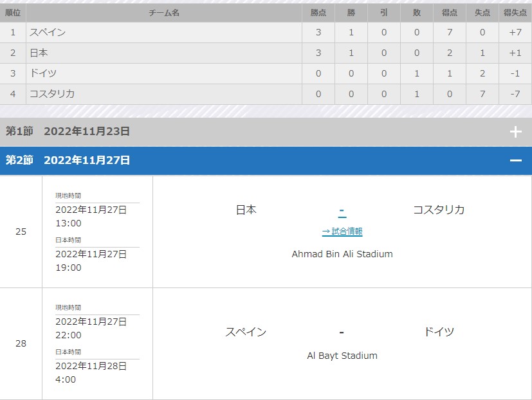Click the 得失点 column header
Image resolution: width=532 pixels, height=400 pixels.
[515, 13]
